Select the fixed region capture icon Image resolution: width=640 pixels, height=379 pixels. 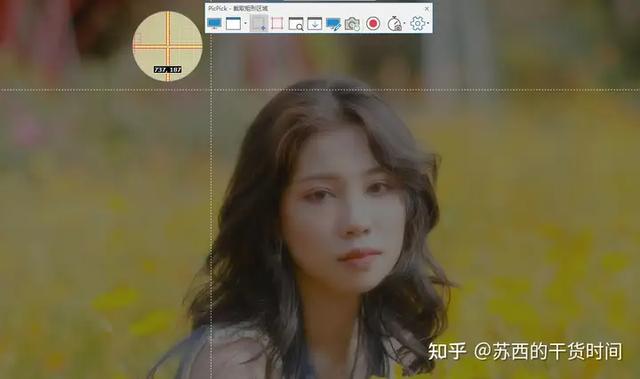(x=277, y=24)
